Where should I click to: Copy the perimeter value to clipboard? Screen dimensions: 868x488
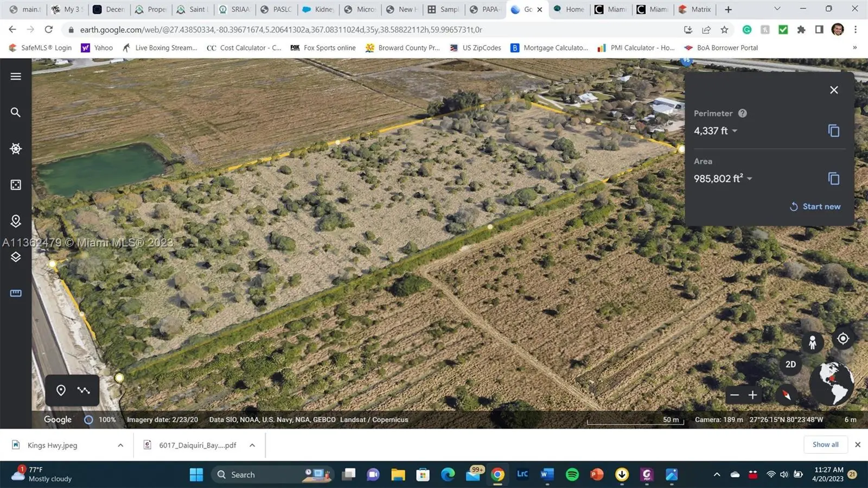click(833, 131)
